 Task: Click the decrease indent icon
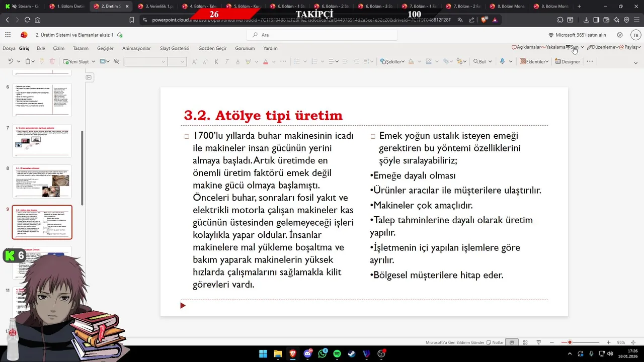[345, 61]
